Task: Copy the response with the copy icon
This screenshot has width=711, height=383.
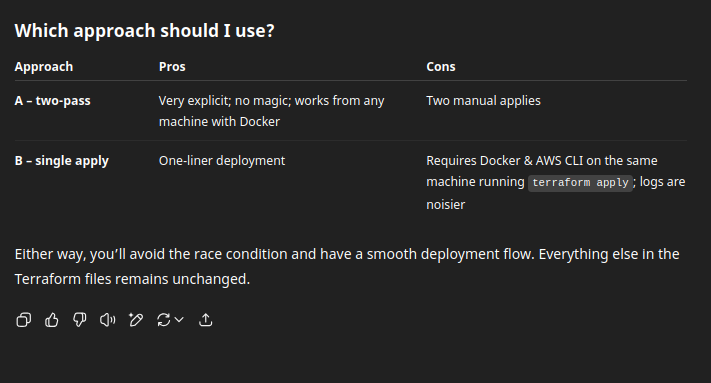Action: 24,320
